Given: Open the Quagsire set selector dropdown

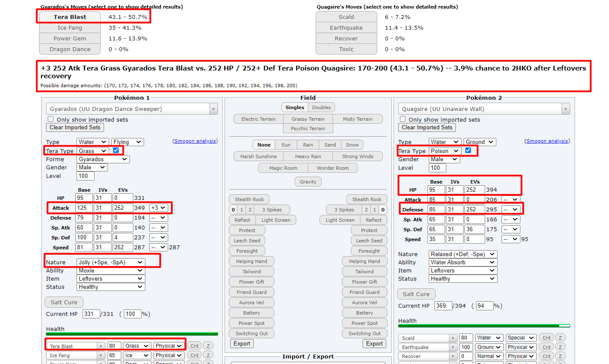Looking at the screenshot, I should pos(484,109).
